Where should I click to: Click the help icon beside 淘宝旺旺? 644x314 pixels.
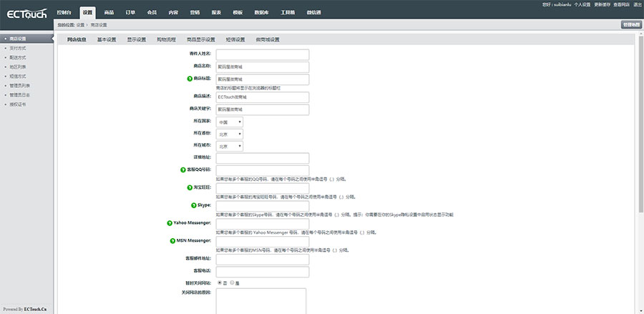190,187
